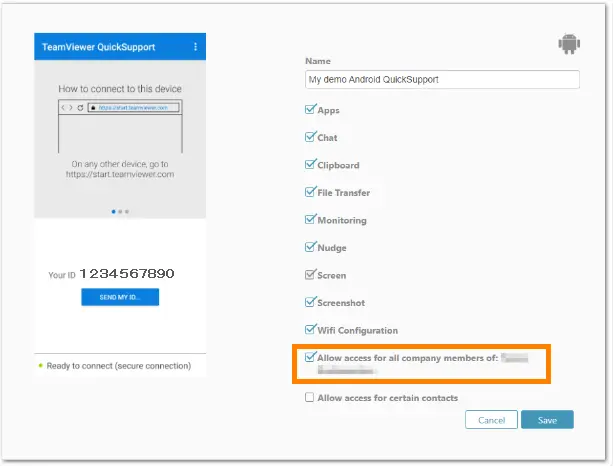Open the three-dot menu in QuickSupport preview
The width and height of the screenshot is (613, 466).
click(195, 47)
